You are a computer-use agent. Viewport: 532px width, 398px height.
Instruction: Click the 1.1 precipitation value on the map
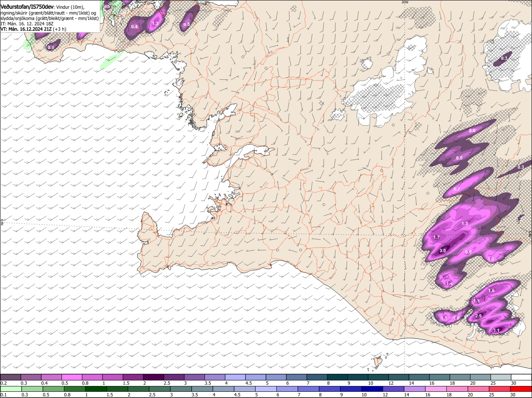pyautogui.click(x=444, y=318)
